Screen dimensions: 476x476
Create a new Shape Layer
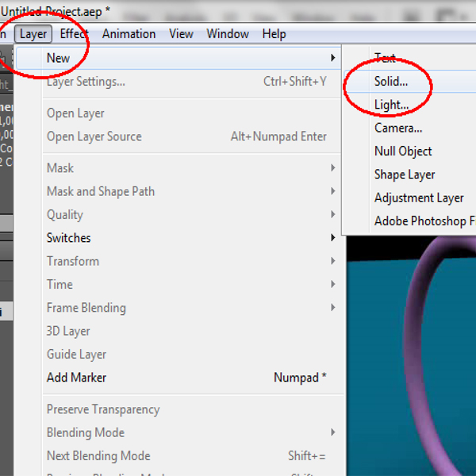click(405, 175)
